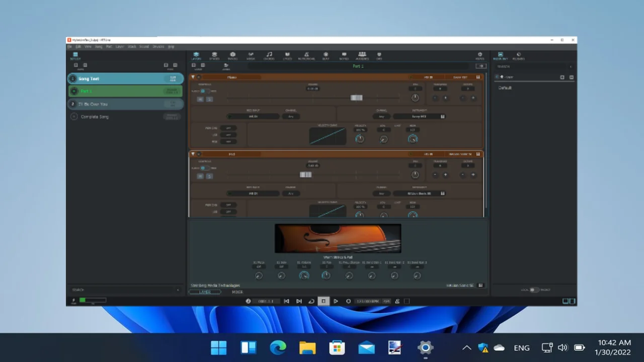
Task: Click the tempo BPM field
Action: pos(368,301)
